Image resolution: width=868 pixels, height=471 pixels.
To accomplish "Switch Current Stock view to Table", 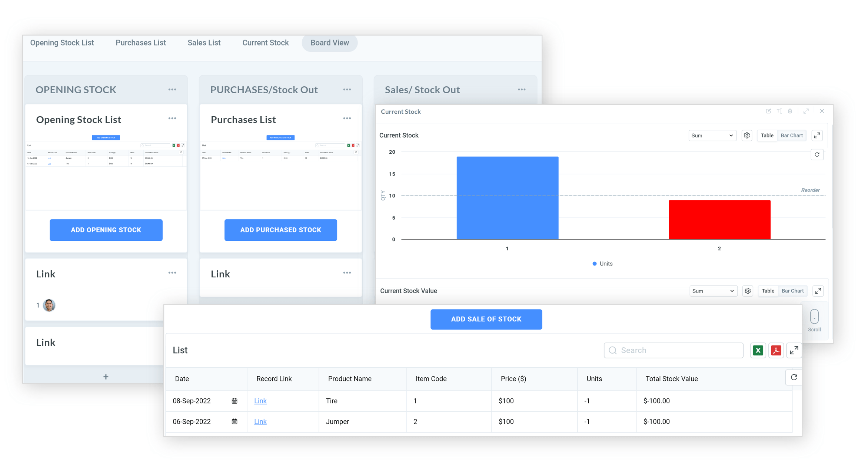I will tap(767, 135).
